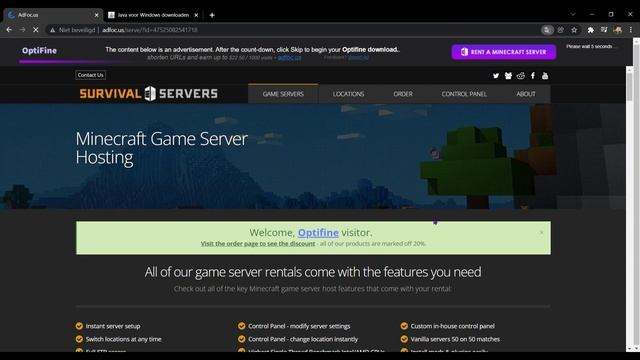Open the Control Panel menu item
640x360 pixels.
coord(464,94)
